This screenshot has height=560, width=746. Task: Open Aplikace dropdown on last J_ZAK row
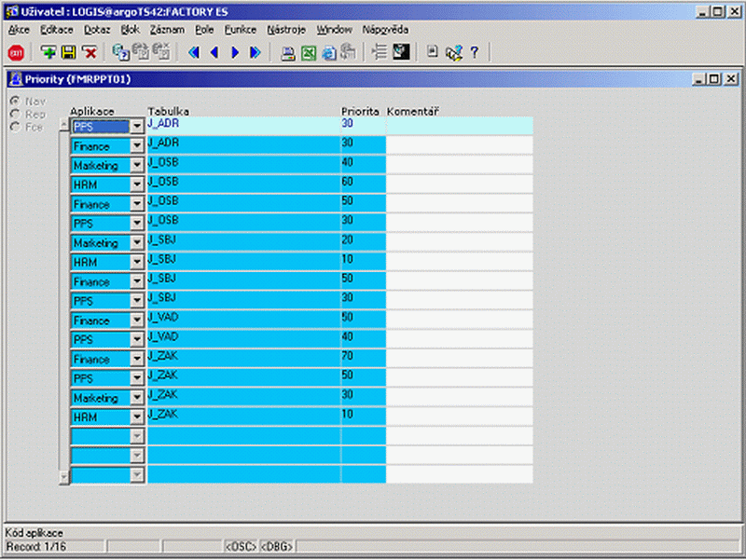(137, 417)
